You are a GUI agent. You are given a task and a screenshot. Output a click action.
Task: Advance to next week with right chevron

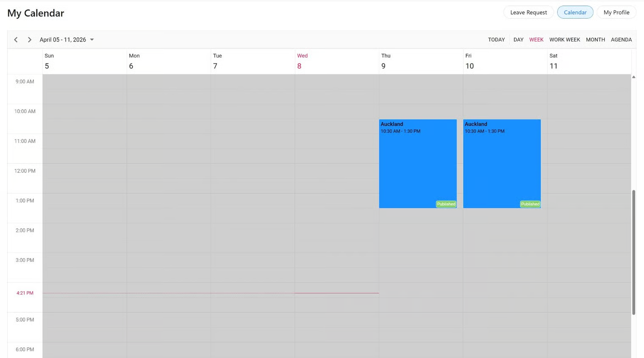(30, 40)
